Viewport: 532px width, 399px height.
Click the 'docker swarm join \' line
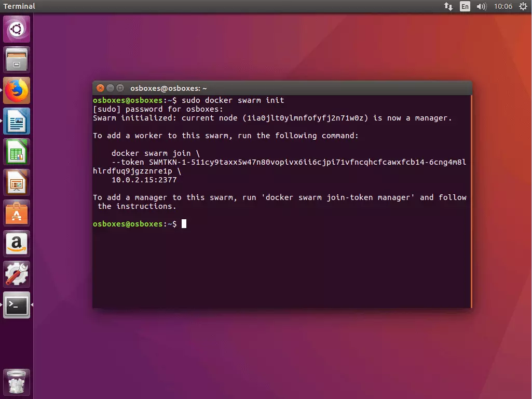click(x=156, y=153)
